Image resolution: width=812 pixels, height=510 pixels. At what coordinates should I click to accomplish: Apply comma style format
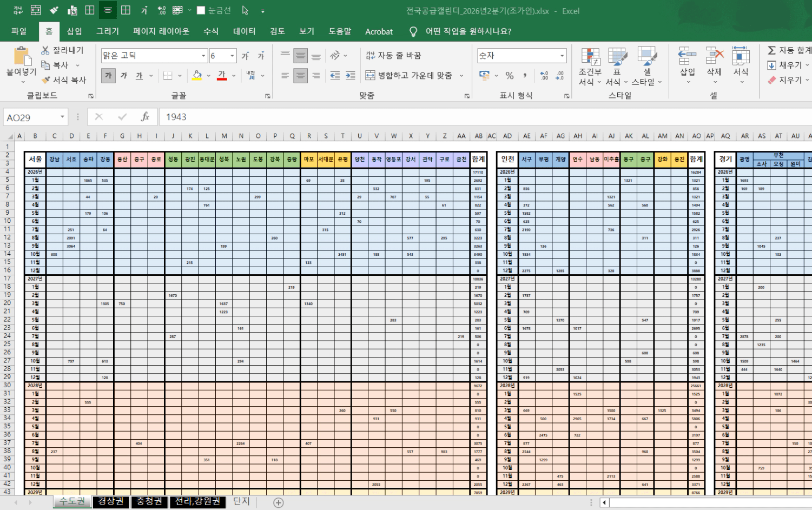[x=525, y=76]
